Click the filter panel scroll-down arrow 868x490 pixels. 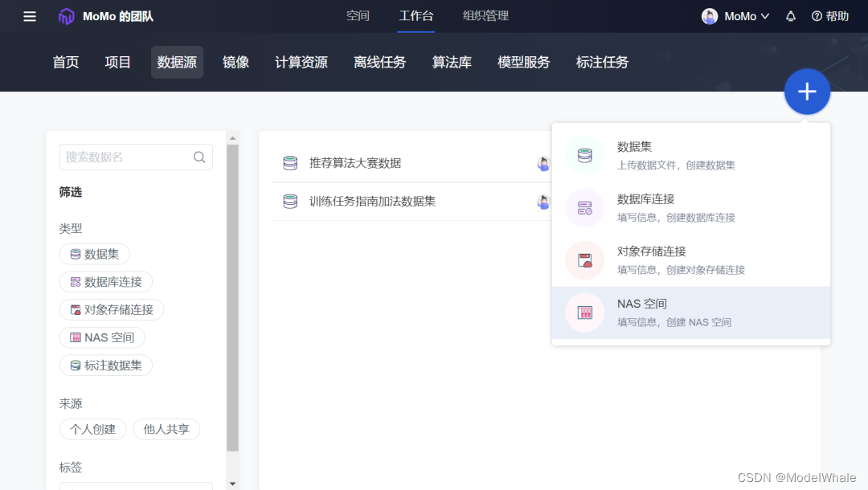click(x=232, y=484)
